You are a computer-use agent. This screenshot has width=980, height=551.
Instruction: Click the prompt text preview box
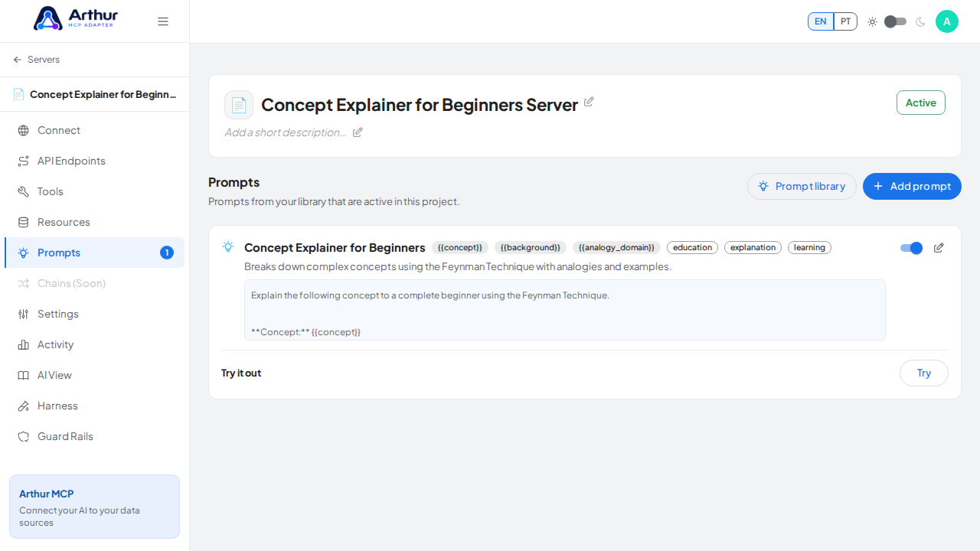[565, 310]
